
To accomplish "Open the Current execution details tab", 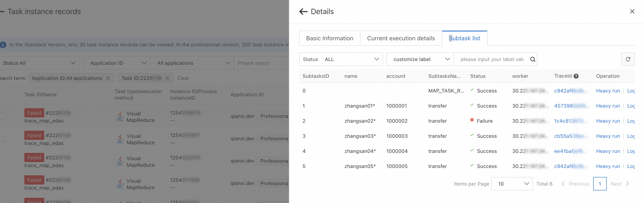I will click(401, 38).
